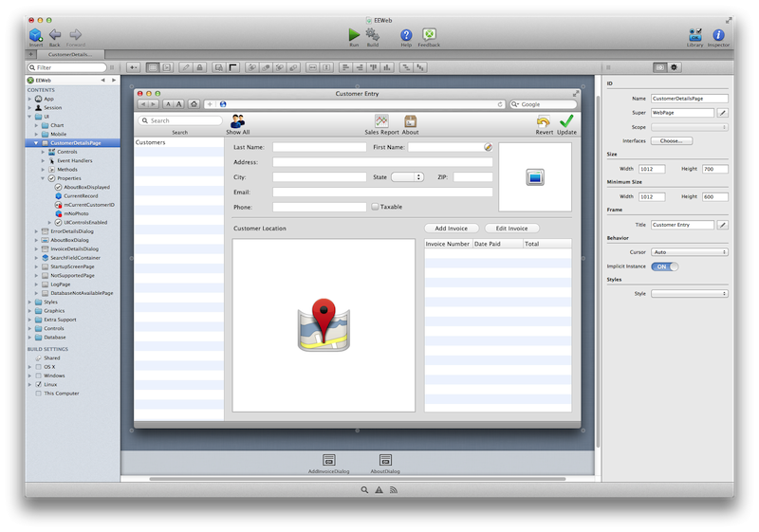Click the RSS feed icon in bottom bar
The height and width of the screenshot is (532, 759).
[x=394, y=490]
